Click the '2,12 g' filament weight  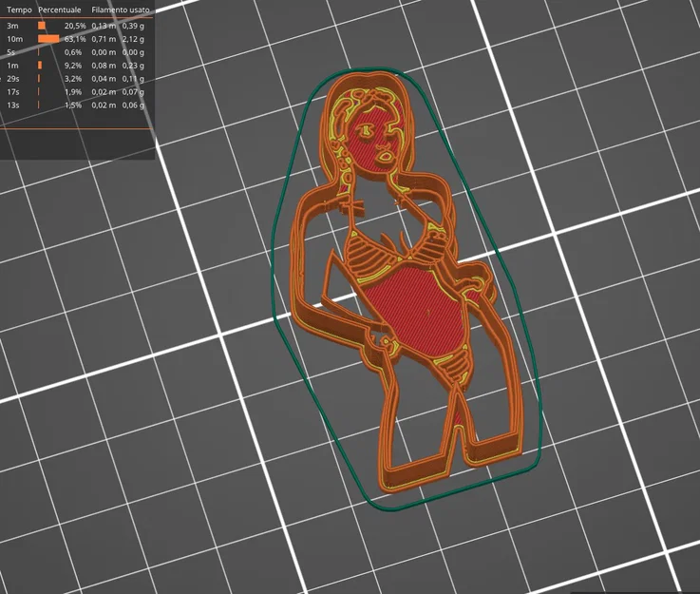click(133, 39)
